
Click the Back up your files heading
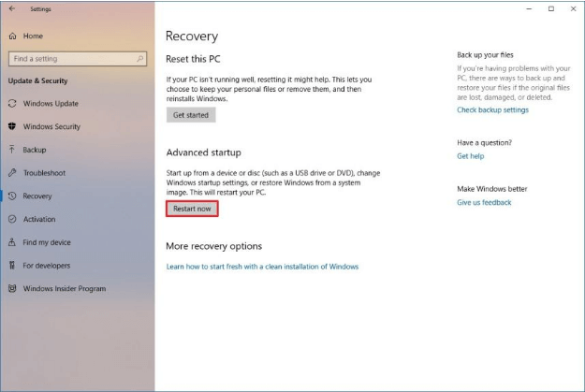(x=485, y=55)
